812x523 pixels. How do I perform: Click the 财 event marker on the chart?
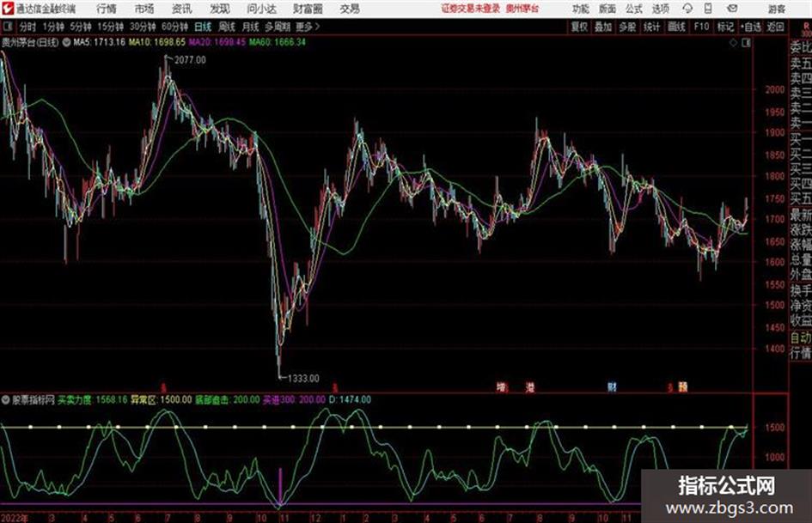point(612,386)
